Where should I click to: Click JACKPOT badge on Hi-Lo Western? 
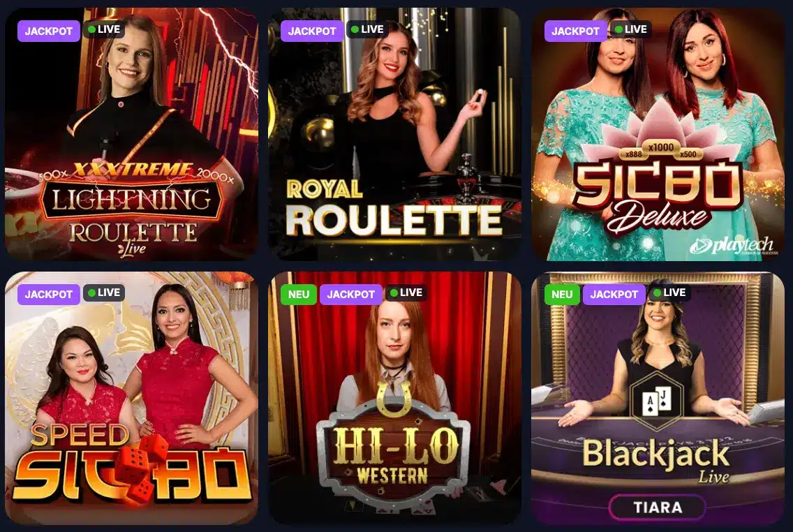click(x=351, y=295)
